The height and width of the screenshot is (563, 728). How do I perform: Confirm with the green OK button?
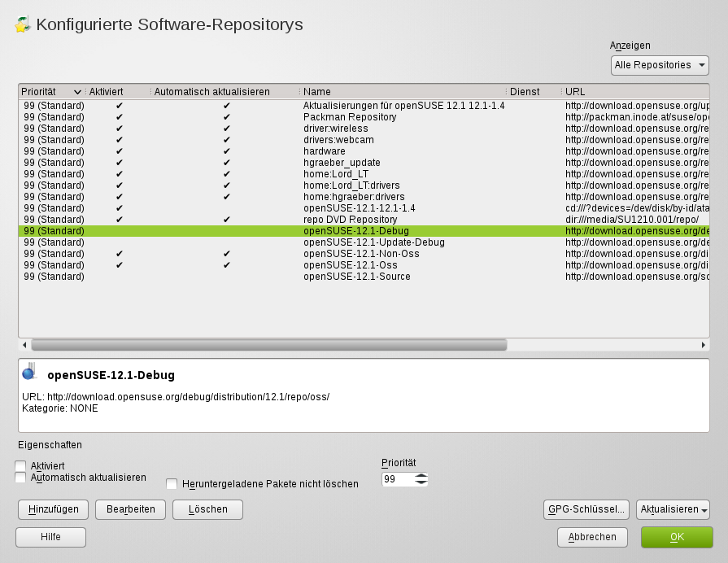coord(677,537)
